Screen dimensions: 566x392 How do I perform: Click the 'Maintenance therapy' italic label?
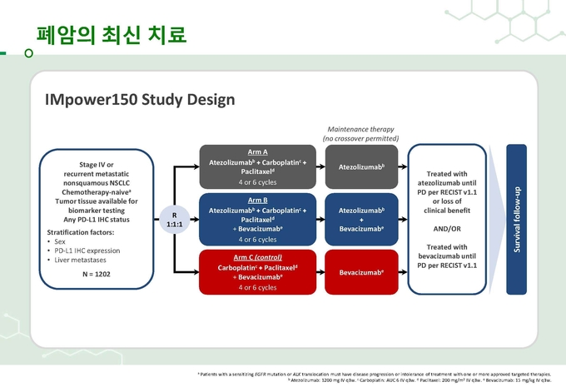pyautogui.click(x=360, y=129)
